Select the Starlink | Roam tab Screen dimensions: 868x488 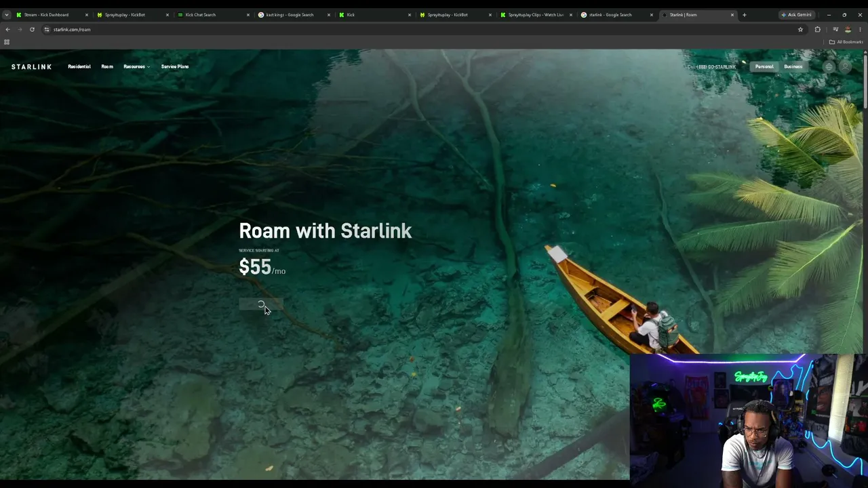point(698,15)
